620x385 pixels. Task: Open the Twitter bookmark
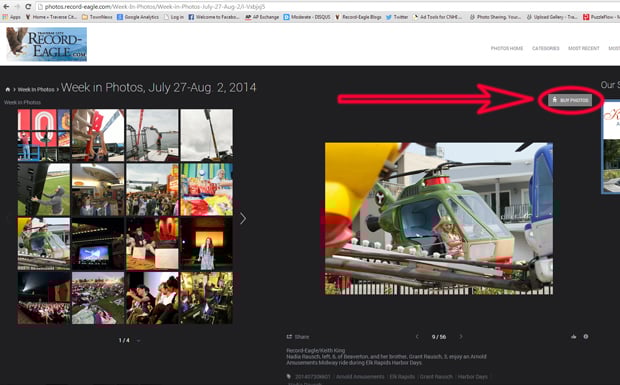pos(397,17)
